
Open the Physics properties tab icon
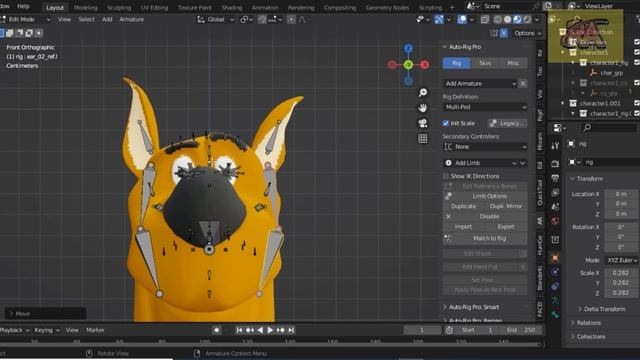(555, 272)
